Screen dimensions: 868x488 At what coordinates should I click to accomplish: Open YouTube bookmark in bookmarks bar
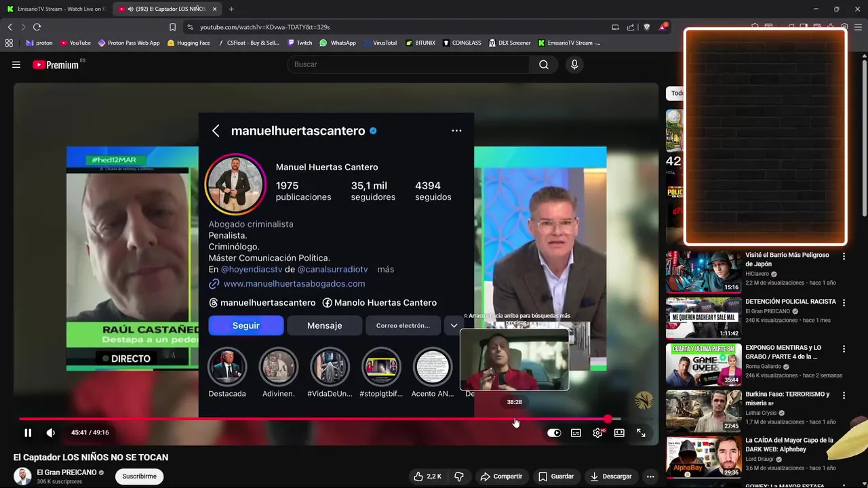point(75,43)
